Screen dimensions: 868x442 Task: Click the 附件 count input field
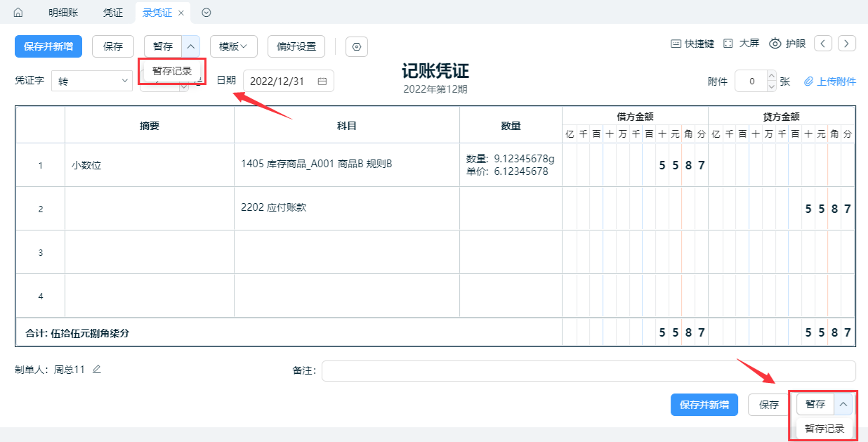(751, 82)
